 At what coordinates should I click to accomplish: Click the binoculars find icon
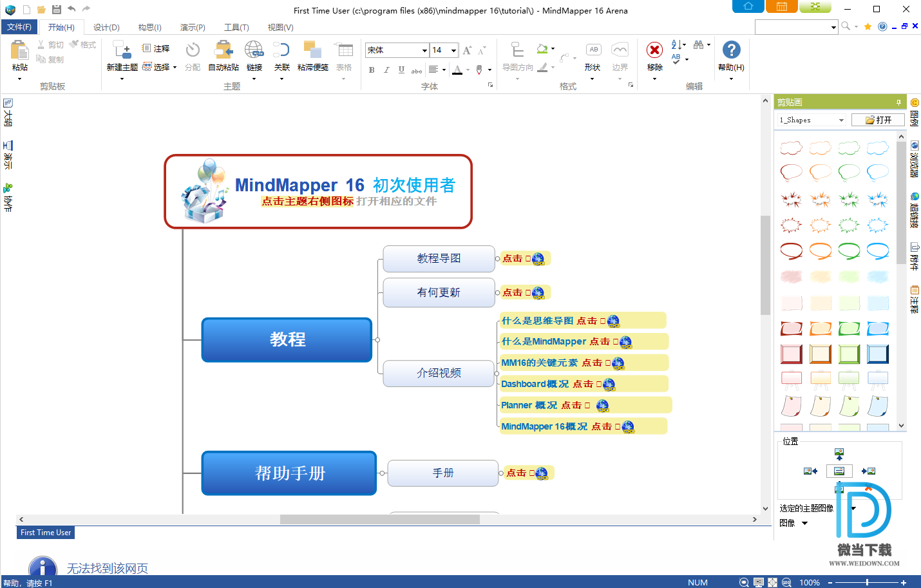pyautogui.click(x=699, y=44)
